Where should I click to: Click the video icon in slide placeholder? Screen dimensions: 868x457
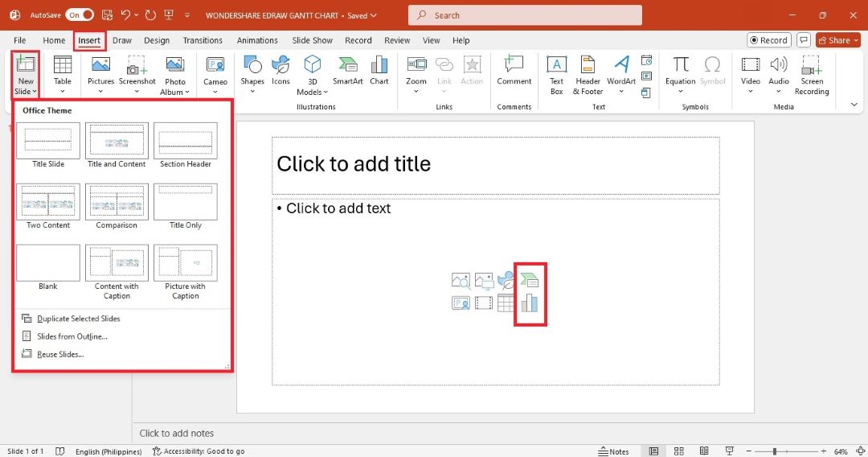click(x=483, y=303)
